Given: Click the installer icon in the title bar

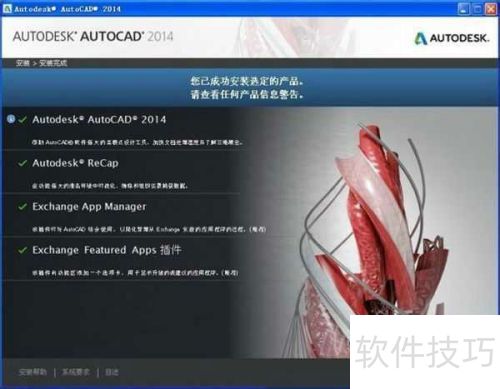Looking at the screenshot, I should (7, 9).
